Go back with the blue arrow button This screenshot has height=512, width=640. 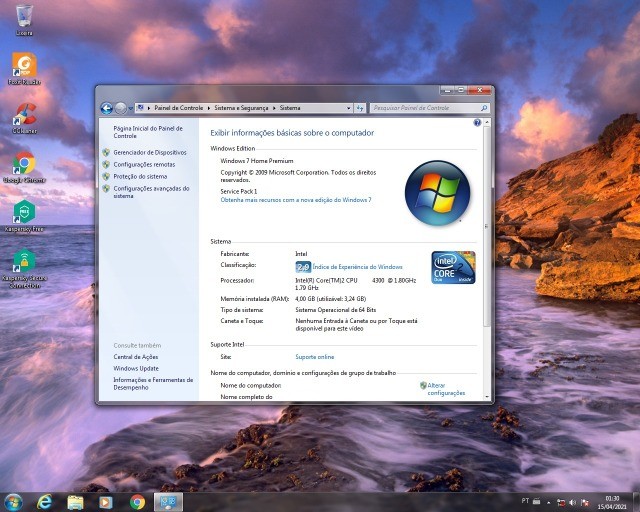point(107,108)
